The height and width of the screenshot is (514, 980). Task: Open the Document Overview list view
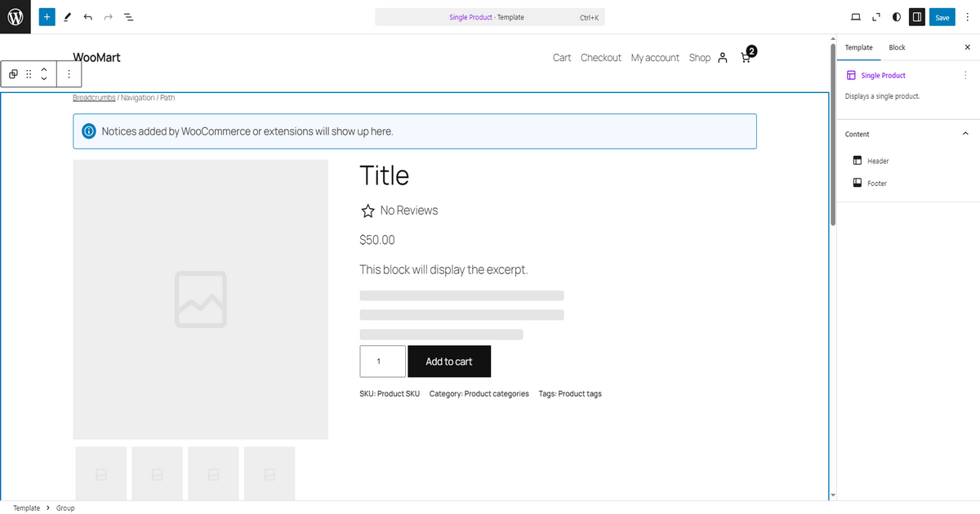[x=129, y=16]
